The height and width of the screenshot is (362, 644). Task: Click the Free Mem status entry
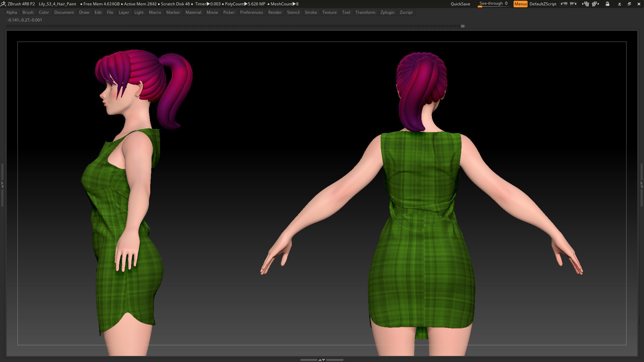tap(101, 4)
